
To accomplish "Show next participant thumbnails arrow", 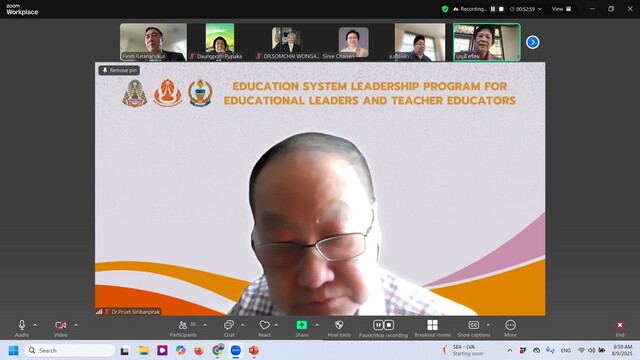I will pos(532,42).
